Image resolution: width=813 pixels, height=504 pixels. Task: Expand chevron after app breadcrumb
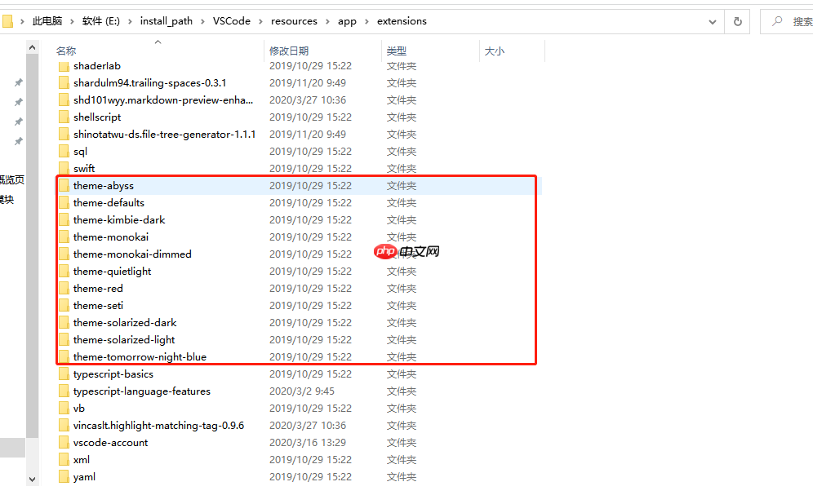[x=367, y=22]
